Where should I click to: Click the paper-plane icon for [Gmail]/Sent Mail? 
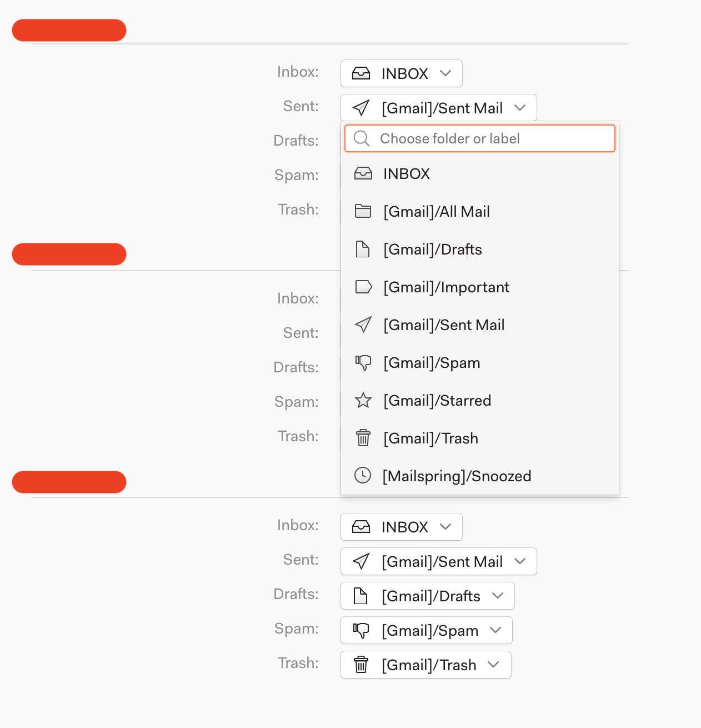click(x=363, y=325)
